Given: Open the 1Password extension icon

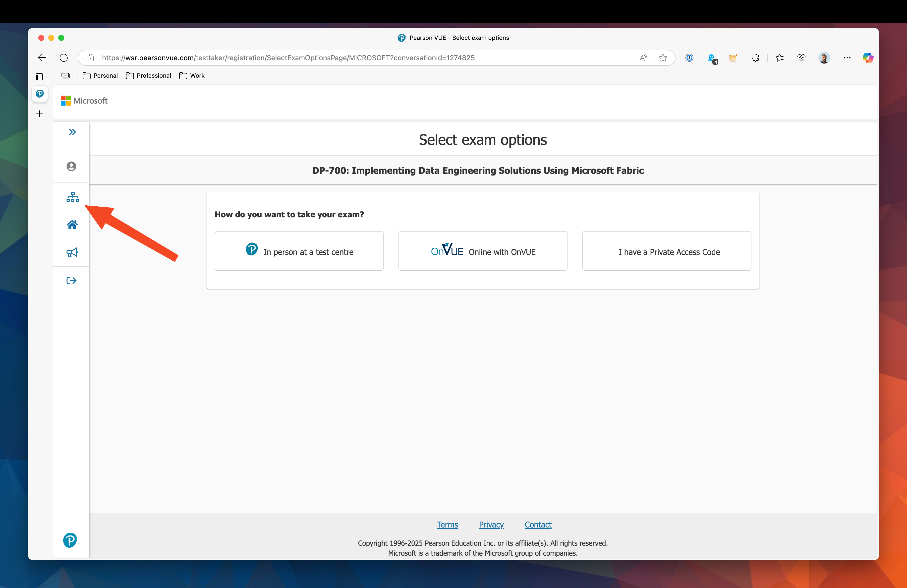Looking at the screenshot, I should coord(689,58).
